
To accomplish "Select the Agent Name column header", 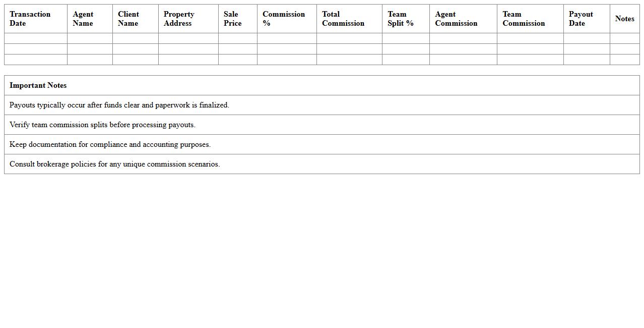I will click(83, 19).
